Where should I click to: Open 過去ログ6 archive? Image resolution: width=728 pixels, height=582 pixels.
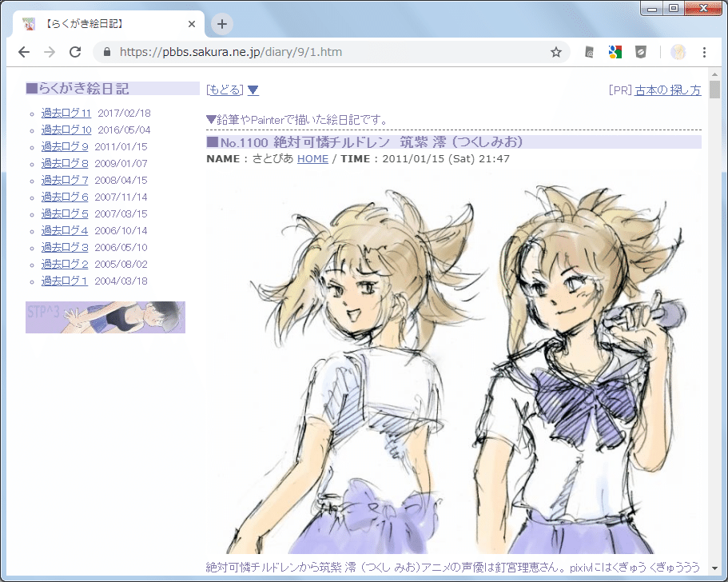click(65, 197)
